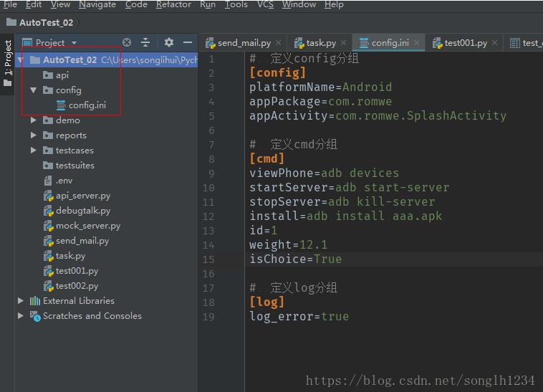This screenshot has width=543, height=392.
Task: Switch to the task.py tab
Action: click(x=320, y=43)
